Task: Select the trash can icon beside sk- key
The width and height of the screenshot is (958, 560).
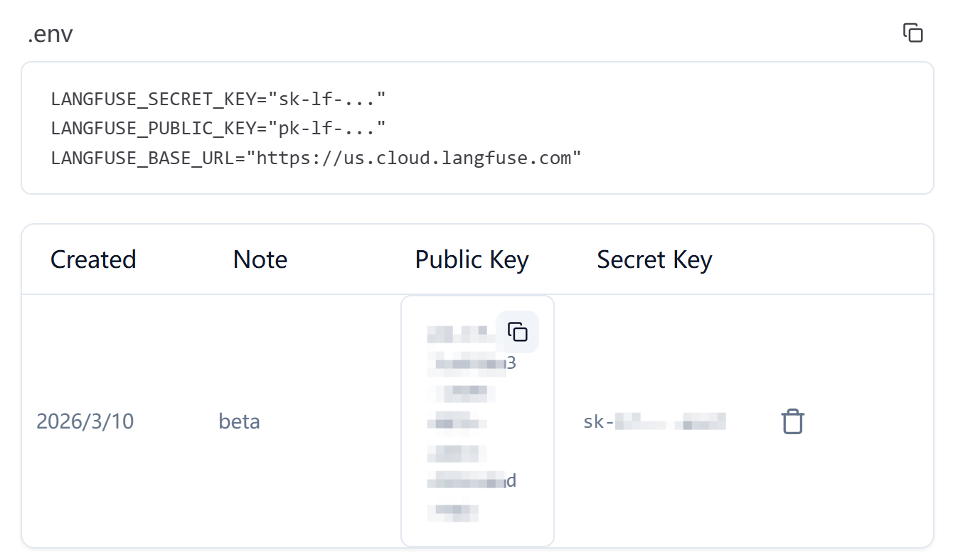Action: tap(792, 421)
